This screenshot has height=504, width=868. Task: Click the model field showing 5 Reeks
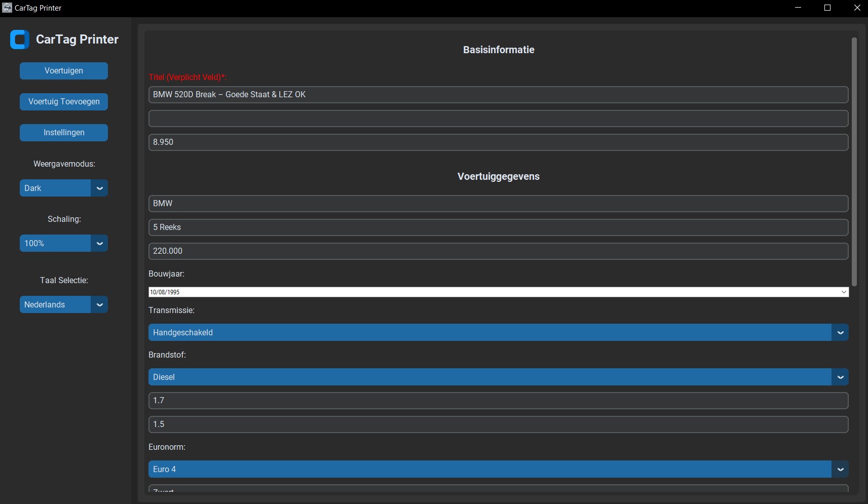click(x=498, y=227)
